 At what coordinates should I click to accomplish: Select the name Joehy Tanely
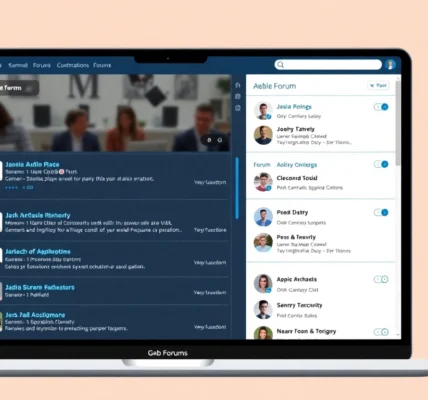pyautogui.click(x=296, y=129)
